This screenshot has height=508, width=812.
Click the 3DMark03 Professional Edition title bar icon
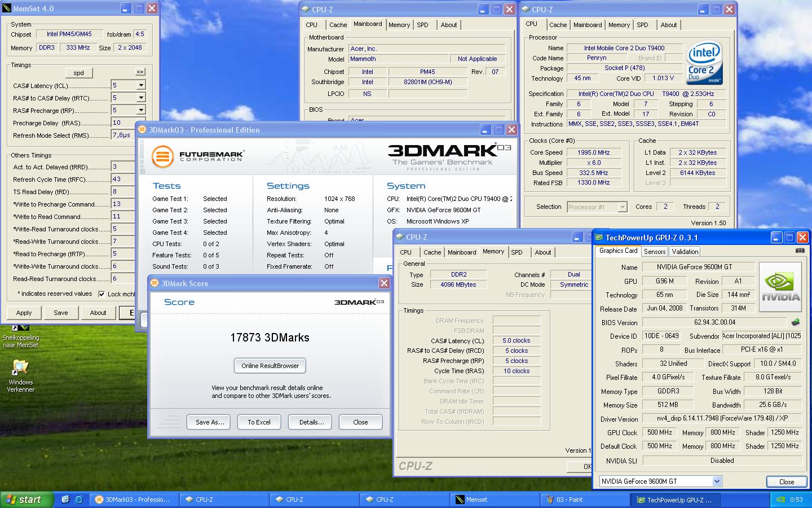[x=142, y=130]
